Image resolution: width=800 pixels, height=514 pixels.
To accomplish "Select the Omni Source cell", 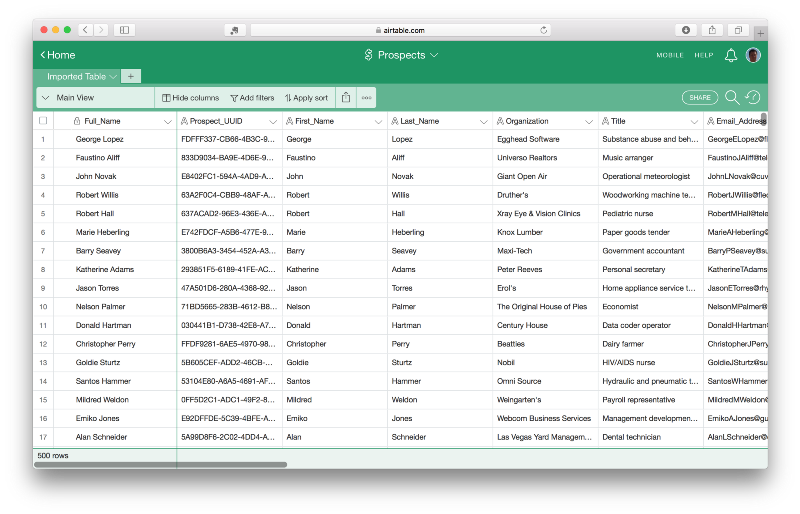I will [x=545, y=381].
